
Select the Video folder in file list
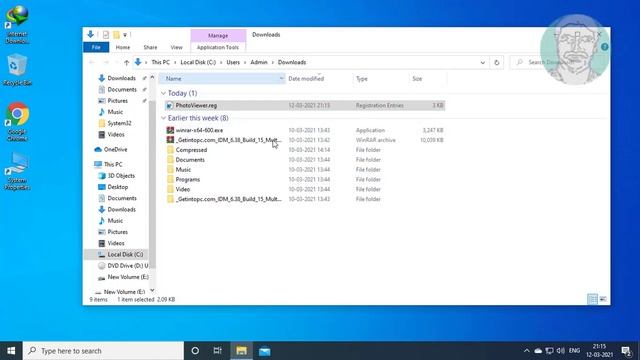coord(304,189)
